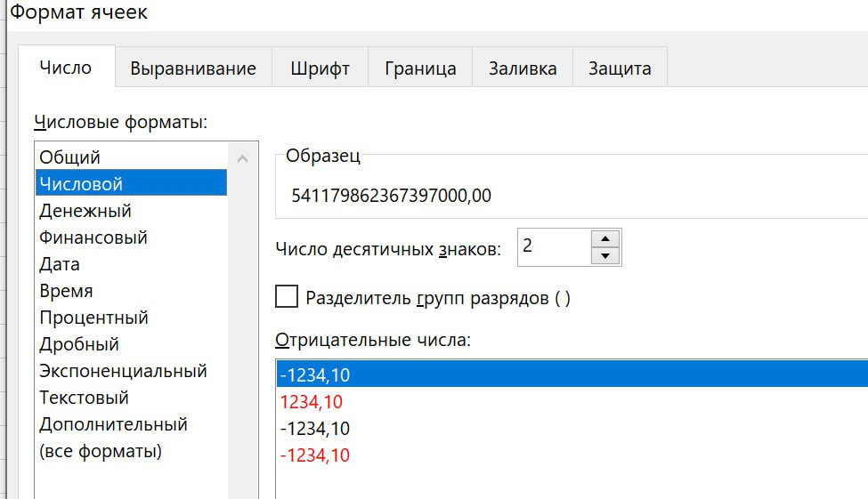Go to the Граница tab
The height and width of the screenshot is (499, 868).
(x=420, y=68)
